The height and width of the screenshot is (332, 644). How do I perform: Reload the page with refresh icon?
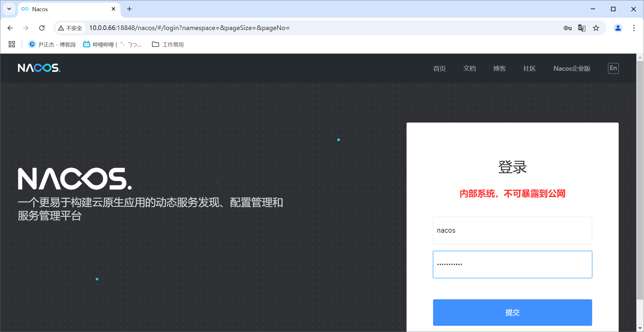pyautogui.click(x=42, y=28)
